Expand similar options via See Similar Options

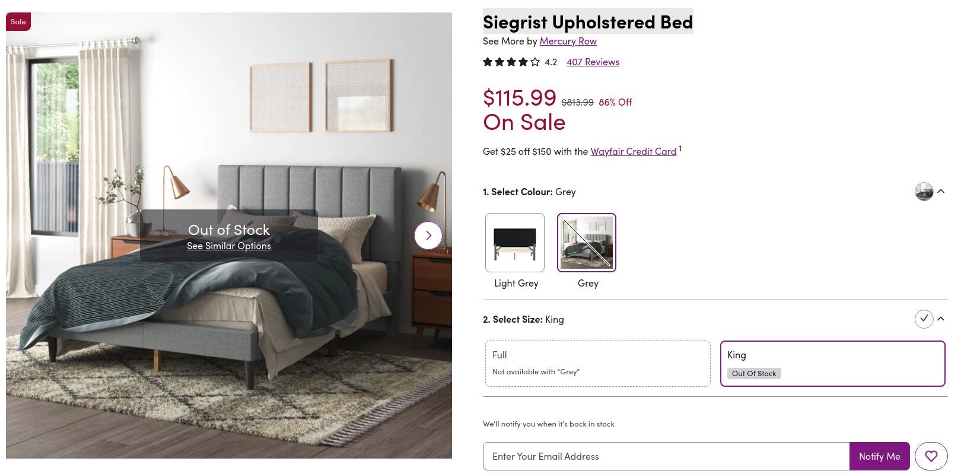(228, 246)
